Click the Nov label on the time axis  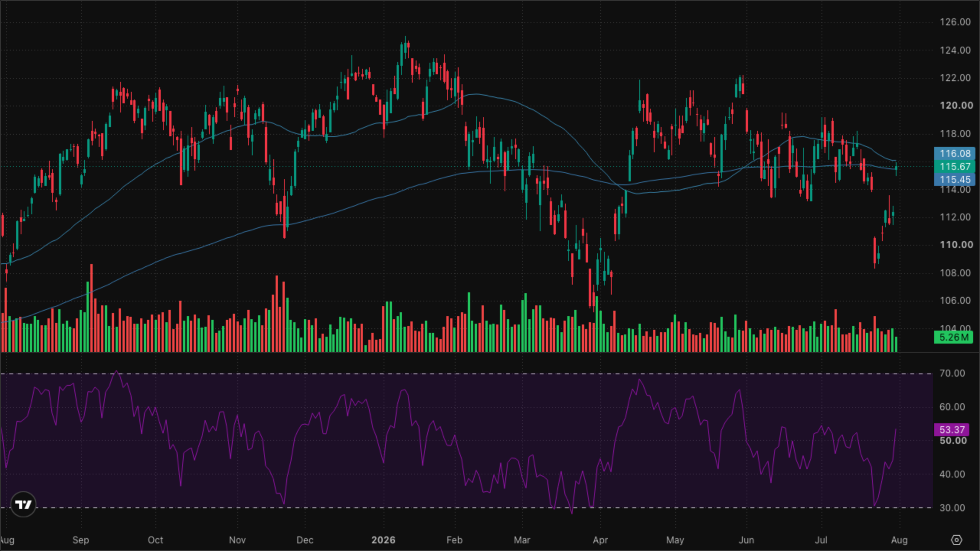tap(237, 540)
